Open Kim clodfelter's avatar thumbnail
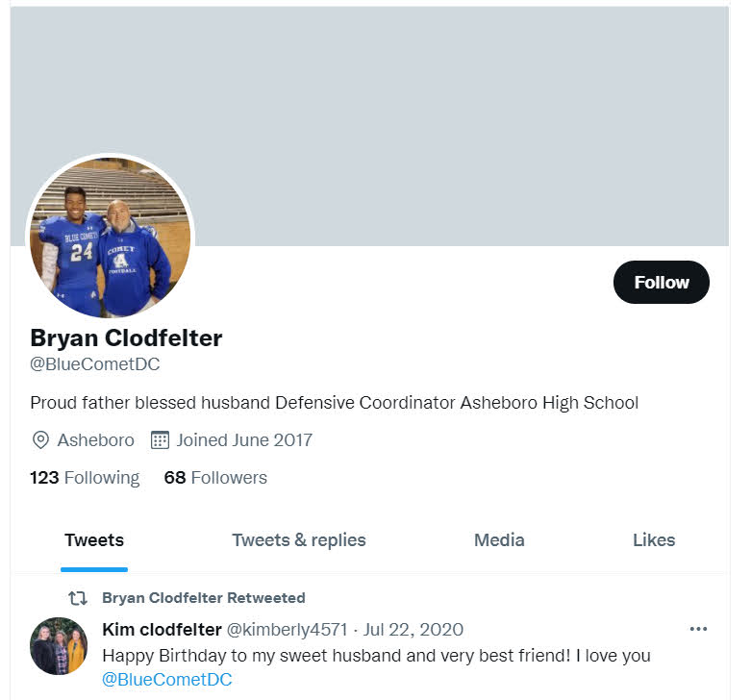The width and height of the screenshot is (751, 700). (59, 646)
